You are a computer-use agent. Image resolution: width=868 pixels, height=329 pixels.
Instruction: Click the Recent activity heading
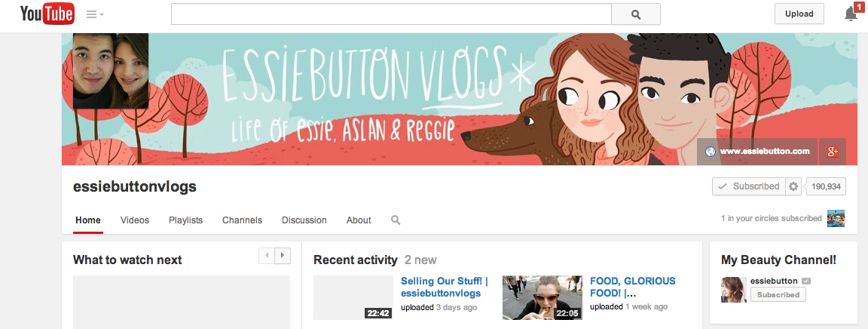click(x=356, y=260)
